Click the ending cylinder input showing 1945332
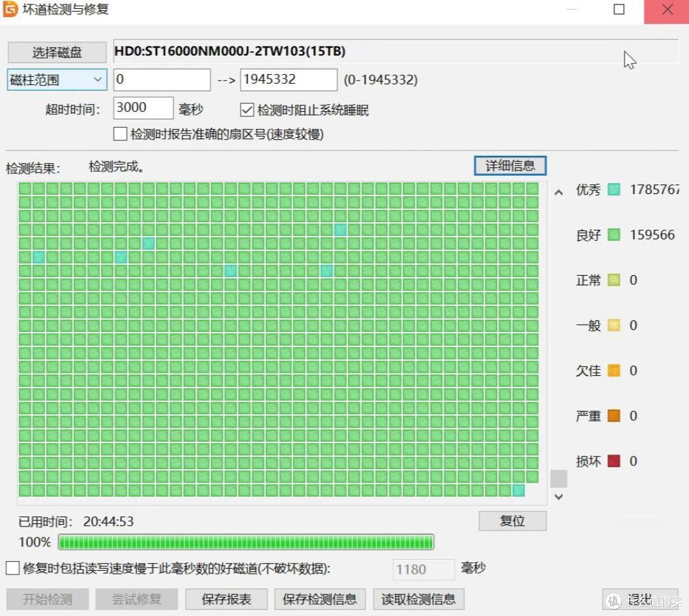689x616 pixels. [288, 79]
